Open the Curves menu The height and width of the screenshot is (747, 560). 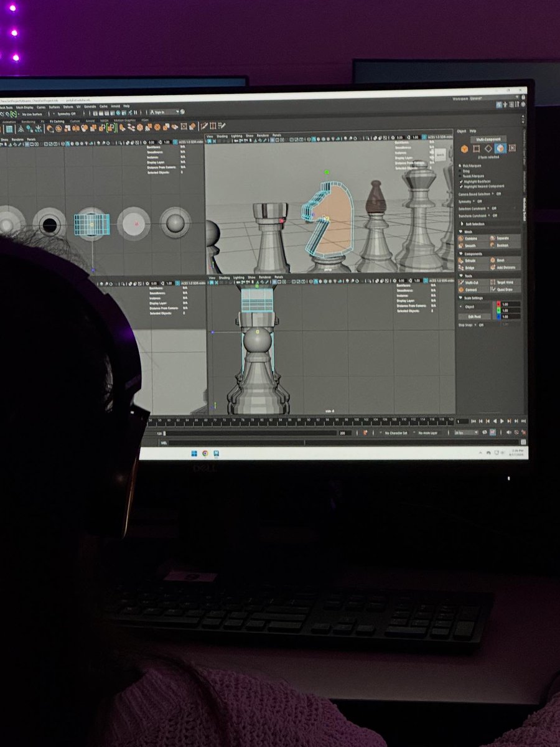coord(41,107)
